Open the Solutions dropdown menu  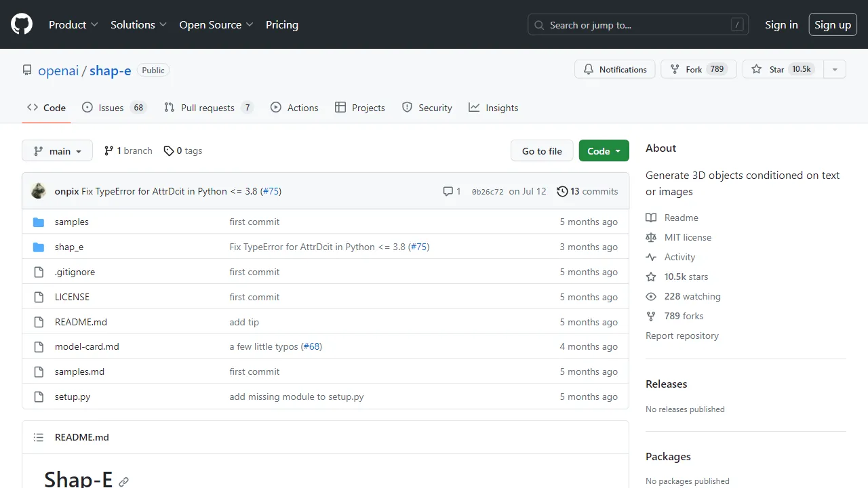coord(138,24)
